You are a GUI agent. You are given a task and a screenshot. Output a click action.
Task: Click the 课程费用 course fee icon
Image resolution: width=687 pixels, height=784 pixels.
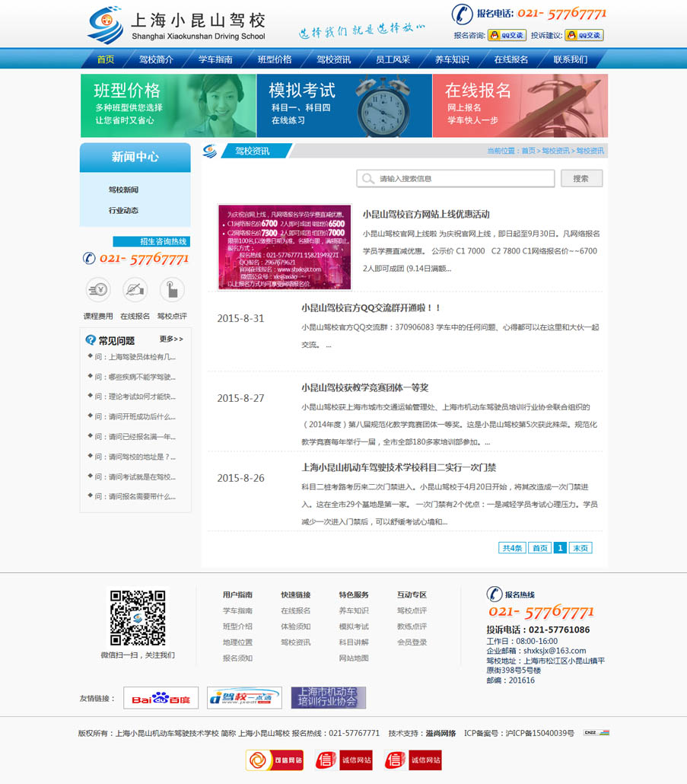click(98, 289)
